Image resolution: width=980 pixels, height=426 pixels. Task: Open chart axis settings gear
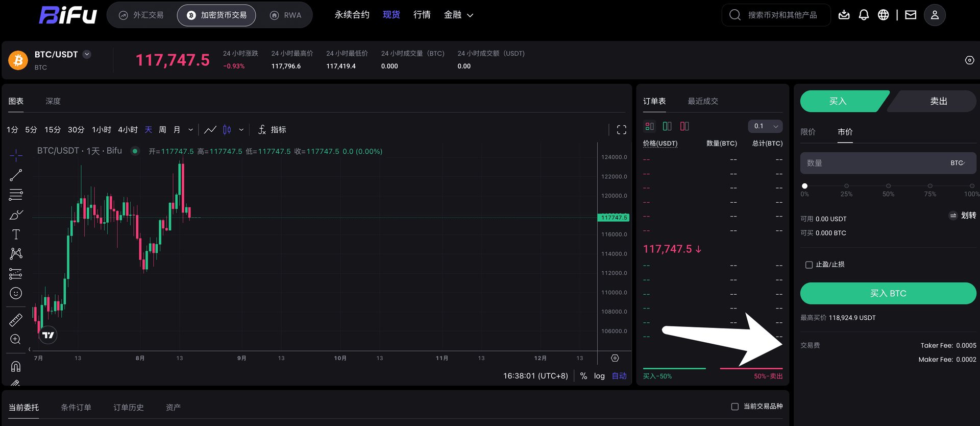tap(615, 358)
